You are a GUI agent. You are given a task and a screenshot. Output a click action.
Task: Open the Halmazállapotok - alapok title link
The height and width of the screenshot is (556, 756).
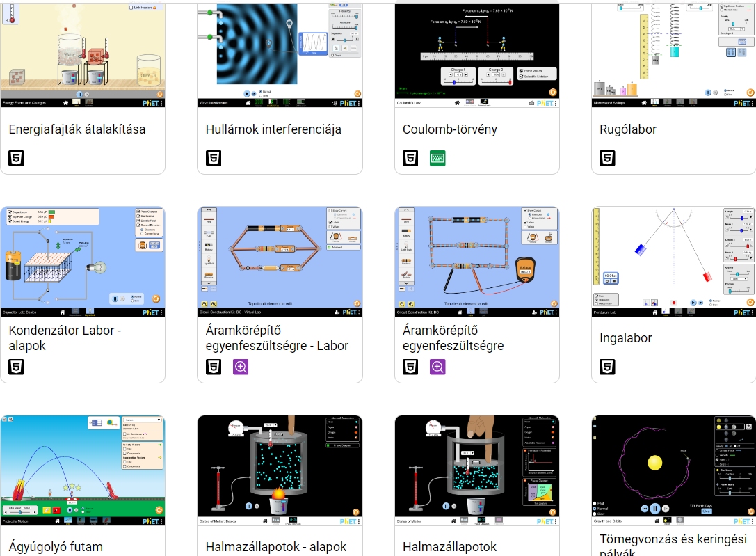click(x=276, y=547)
